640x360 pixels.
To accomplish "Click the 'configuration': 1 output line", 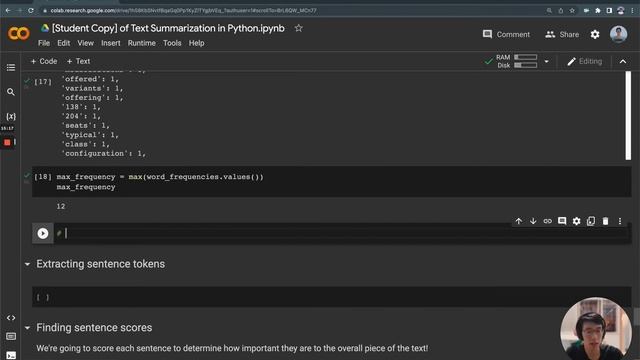I will tap(104, 153).
